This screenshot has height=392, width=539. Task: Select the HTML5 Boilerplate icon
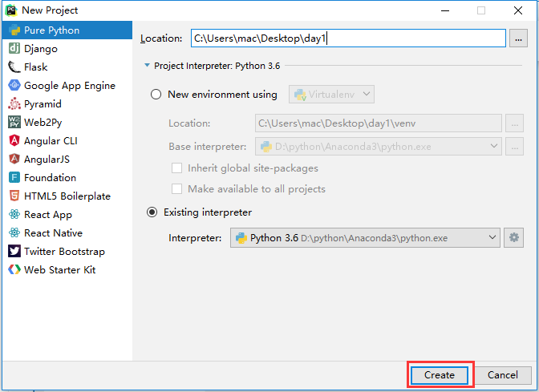pos(14,196)
